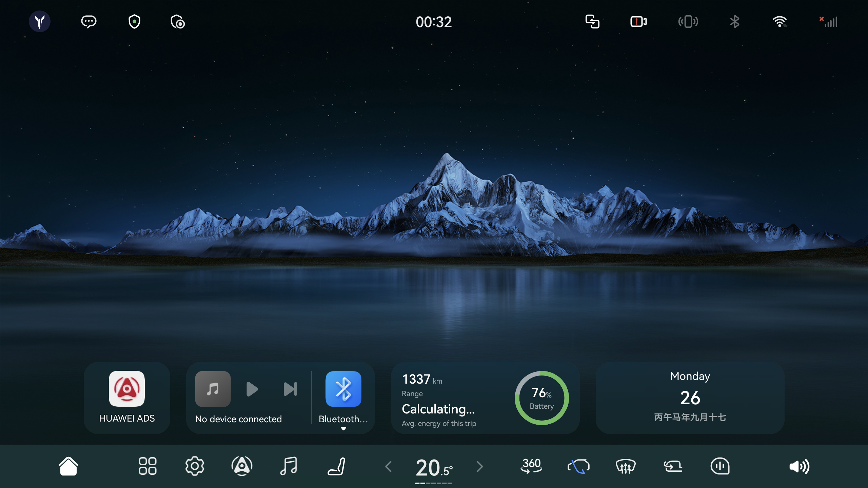868x488 pixels.
Task: Open the Monday 26 calendar card
Action: click(x=690, y=398)
